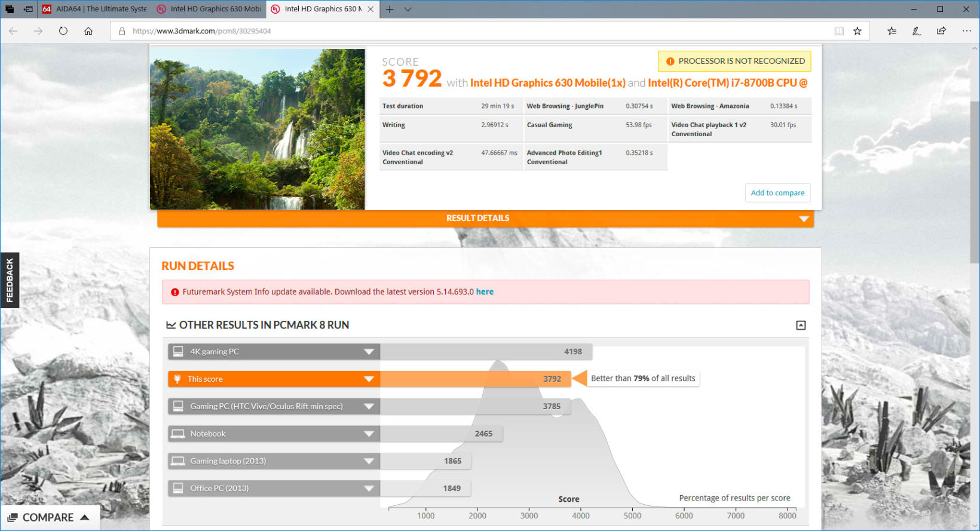Image resolution: width=980 pixels, height=531 pixels.
Task: Click the monitor icon in 4K gaming PC row
Action: [178, 351]
